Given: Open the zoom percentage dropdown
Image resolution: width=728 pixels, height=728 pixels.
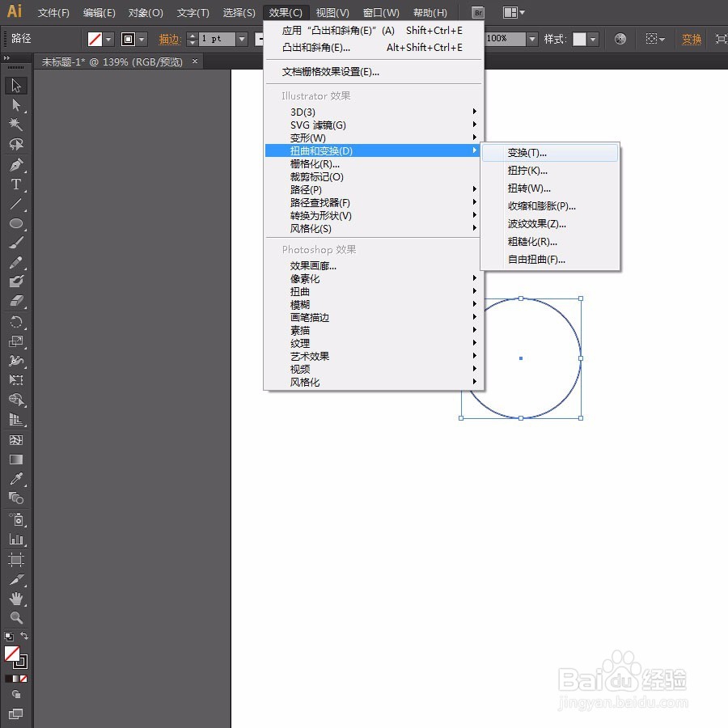Looking at the screenshot, I should [531, 38].
